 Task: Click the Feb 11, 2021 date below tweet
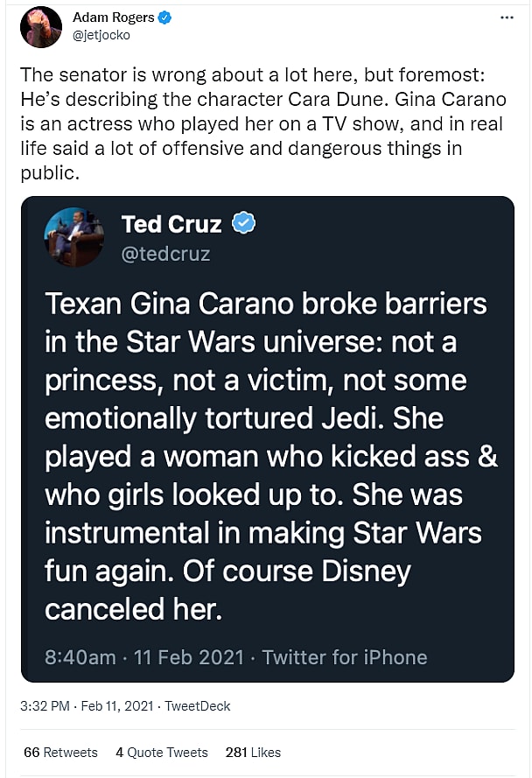(117, 705)
